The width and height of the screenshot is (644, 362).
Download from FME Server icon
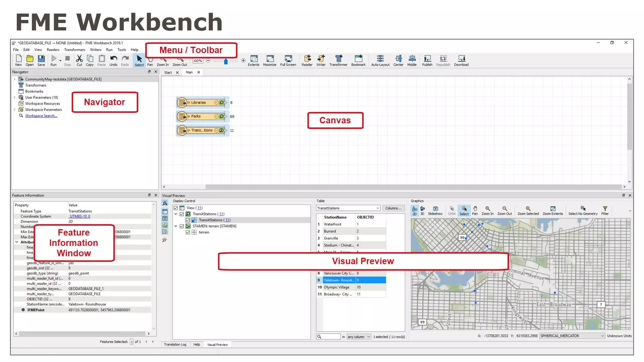pyautogui.click(x=461, y=60)
